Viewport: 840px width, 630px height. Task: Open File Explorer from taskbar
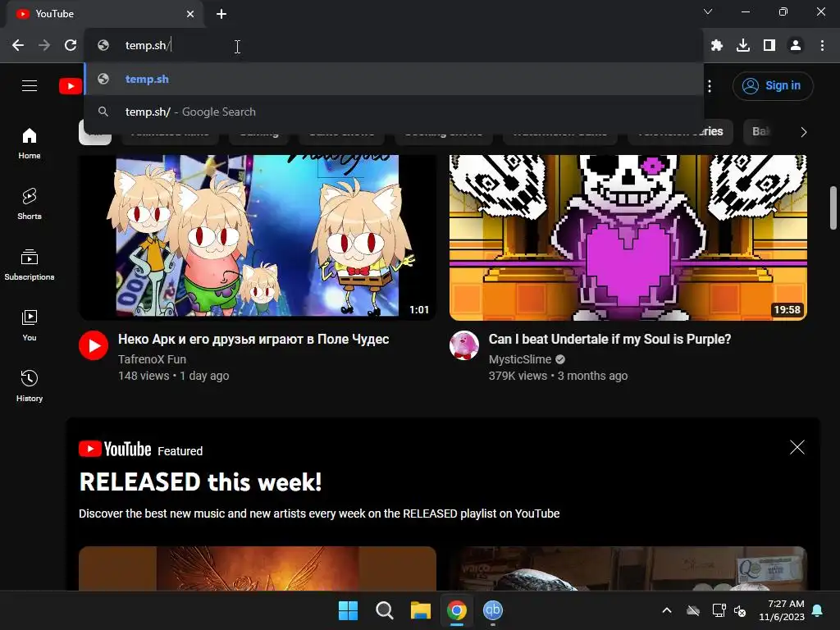point(421,610)
